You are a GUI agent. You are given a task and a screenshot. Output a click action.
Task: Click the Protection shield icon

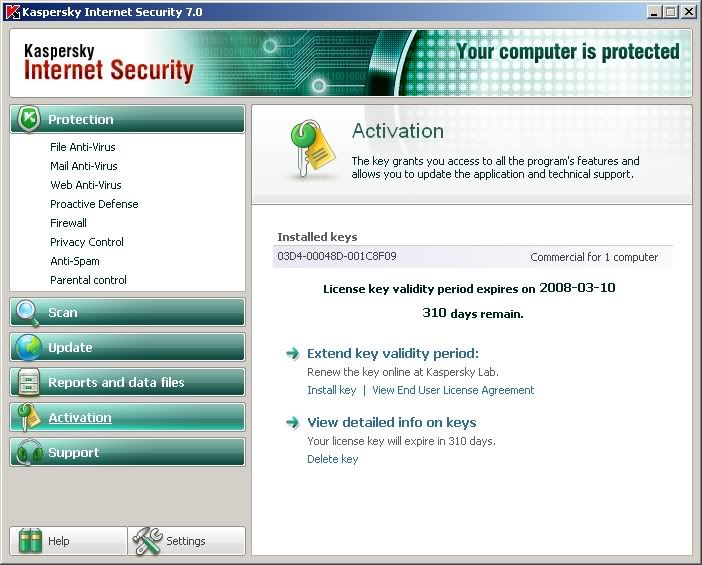click(29, 120)
